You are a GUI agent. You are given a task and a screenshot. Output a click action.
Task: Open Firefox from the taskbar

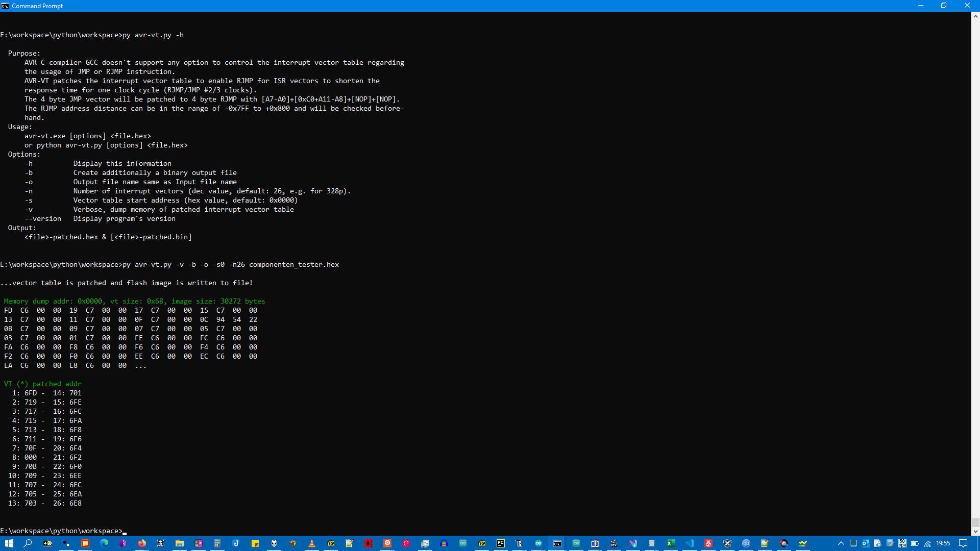click(x=142, y=543)
